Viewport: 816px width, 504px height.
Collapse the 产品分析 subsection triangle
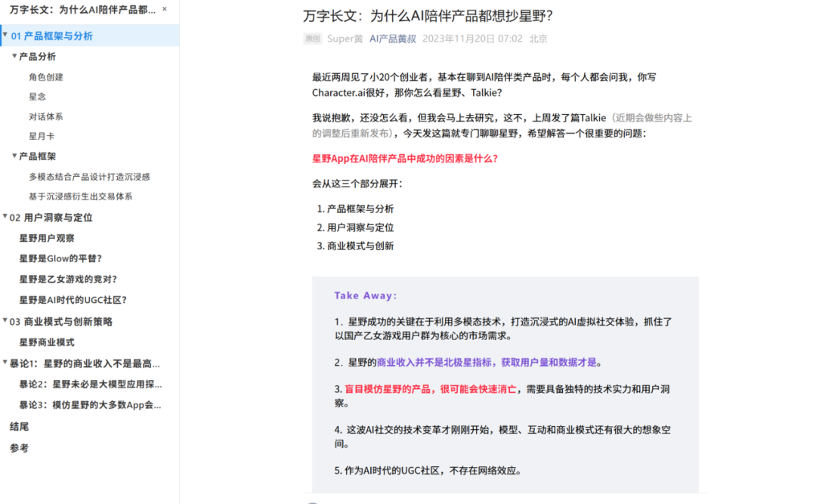pos(14,57)
